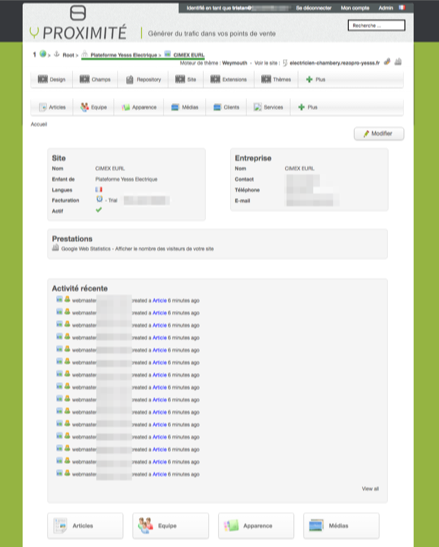Open the large Articles shortcut button
Image resolution: width=439 pixels, height=547 pixels.
pyautogui.click(x=85, y=526)
